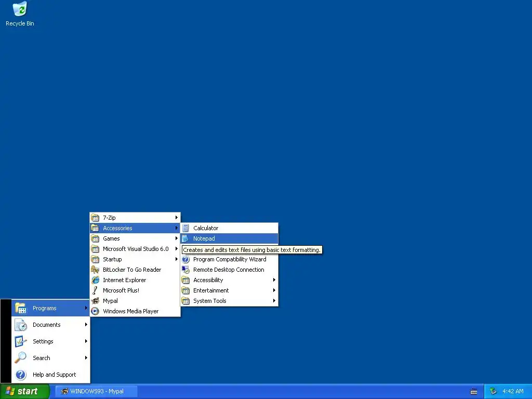The image size is (532, 399).
Task: Open Calculator from Accessories menu
Action: 229,228
